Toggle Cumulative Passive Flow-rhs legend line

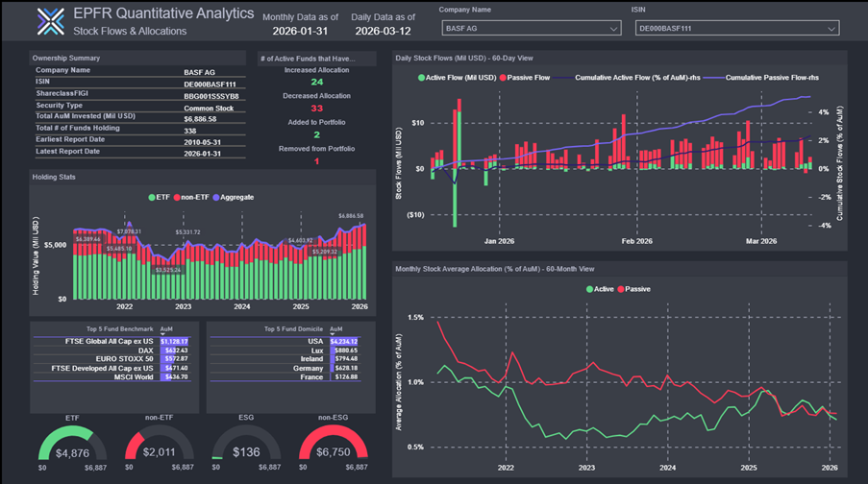coord(765,77)
